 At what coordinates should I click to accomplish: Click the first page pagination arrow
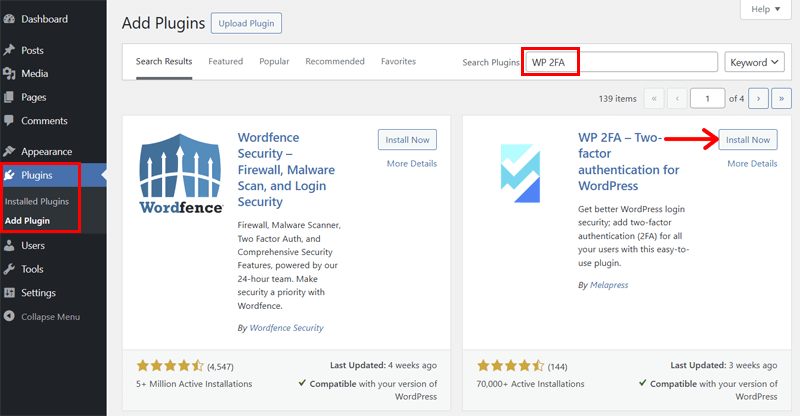pyautogui.click(x=654, y=99)
